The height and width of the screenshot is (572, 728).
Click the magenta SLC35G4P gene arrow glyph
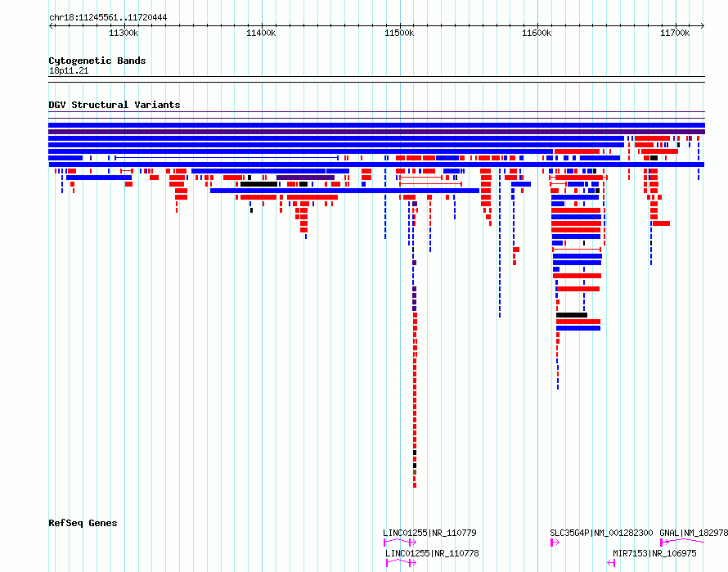(x=555, y=543)
